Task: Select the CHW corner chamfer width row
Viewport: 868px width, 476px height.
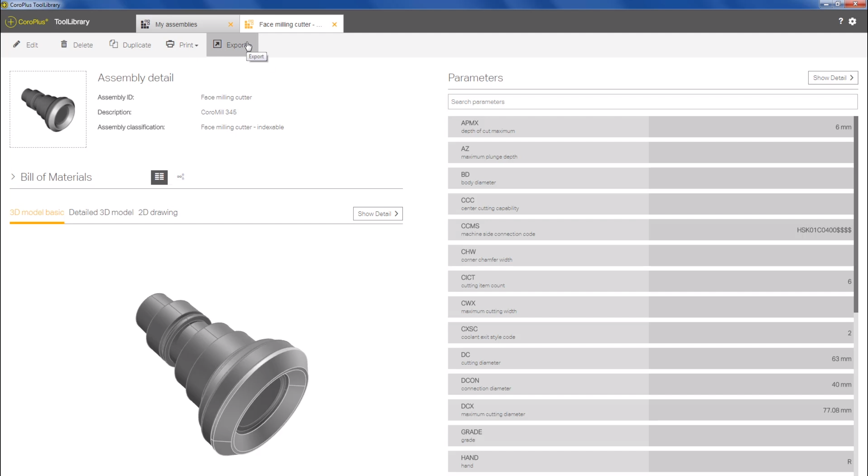Action: point(650,255)
